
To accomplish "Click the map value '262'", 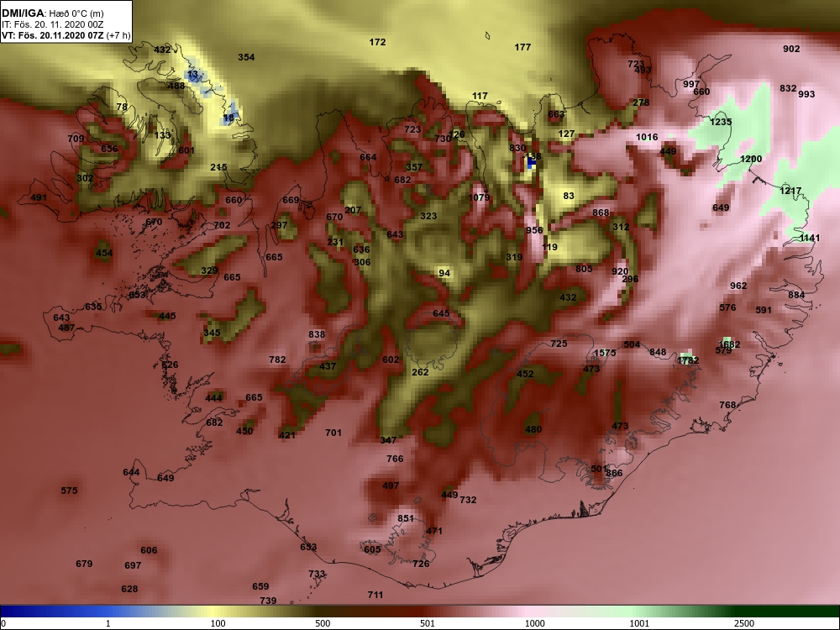I will tap(420, 372).
